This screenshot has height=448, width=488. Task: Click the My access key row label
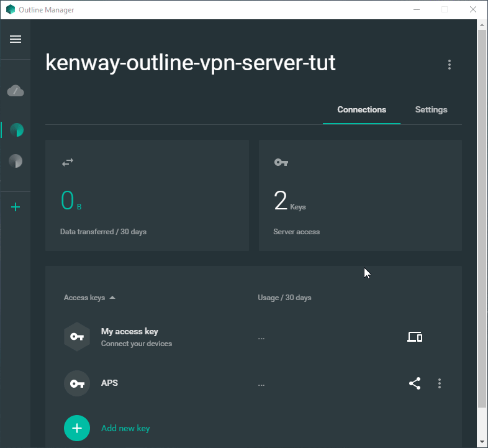130,332
